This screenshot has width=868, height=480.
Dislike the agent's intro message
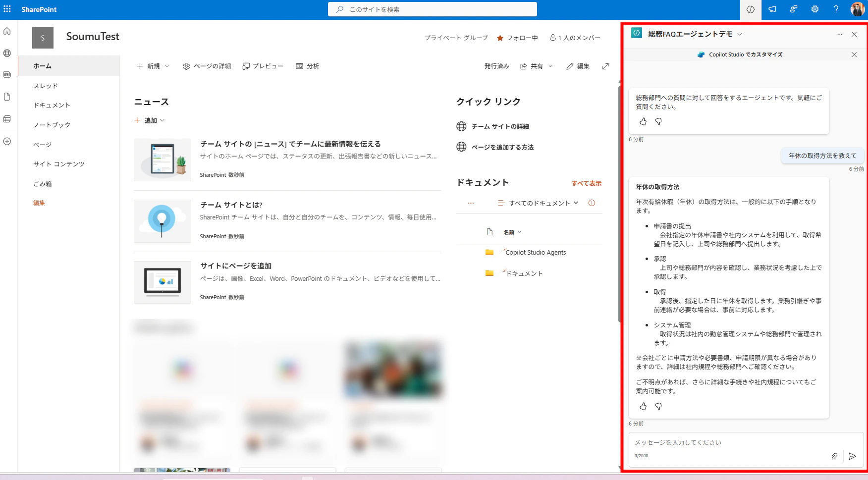[x=658, y=121]
